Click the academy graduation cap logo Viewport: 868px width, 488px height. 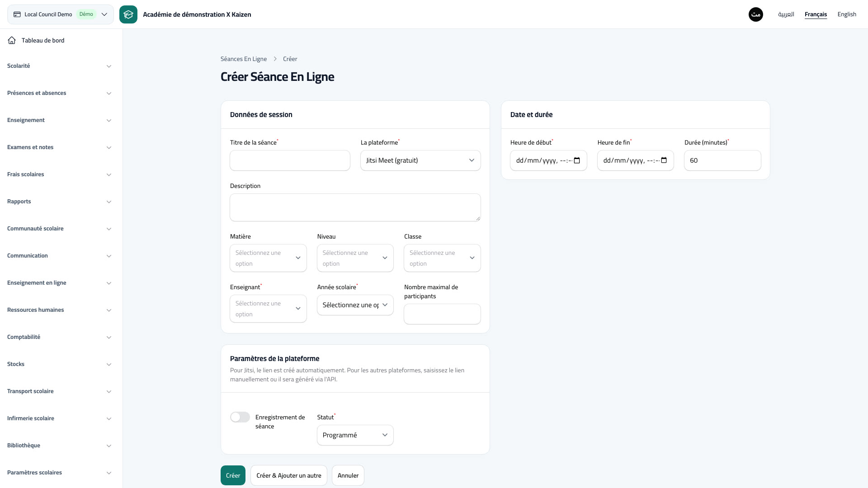tap(128, 14)
